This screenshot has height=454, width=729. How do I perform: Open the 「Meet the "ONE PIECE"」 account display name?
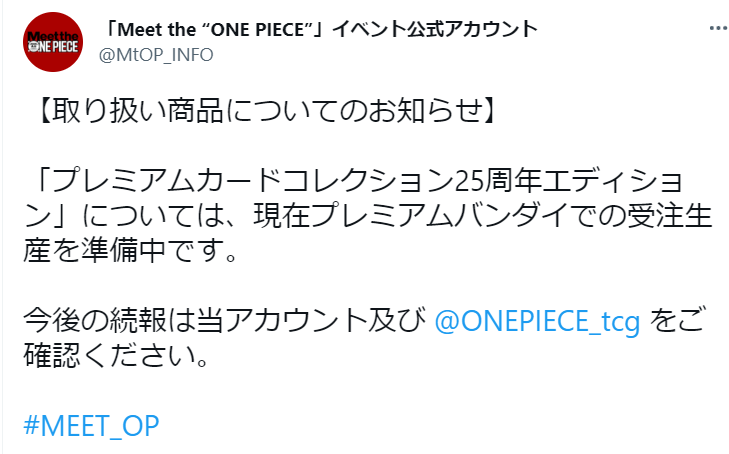click(321, 29)
